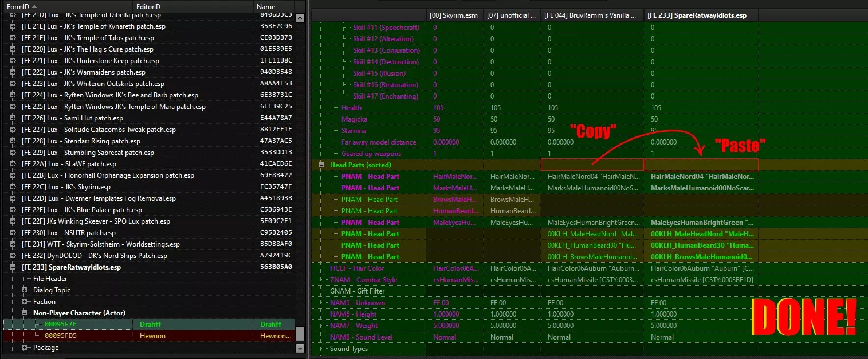The height and width of the screenshot is (359, 868).
Task: Click the Name column header in the tree
Action: tap(274, 6)
